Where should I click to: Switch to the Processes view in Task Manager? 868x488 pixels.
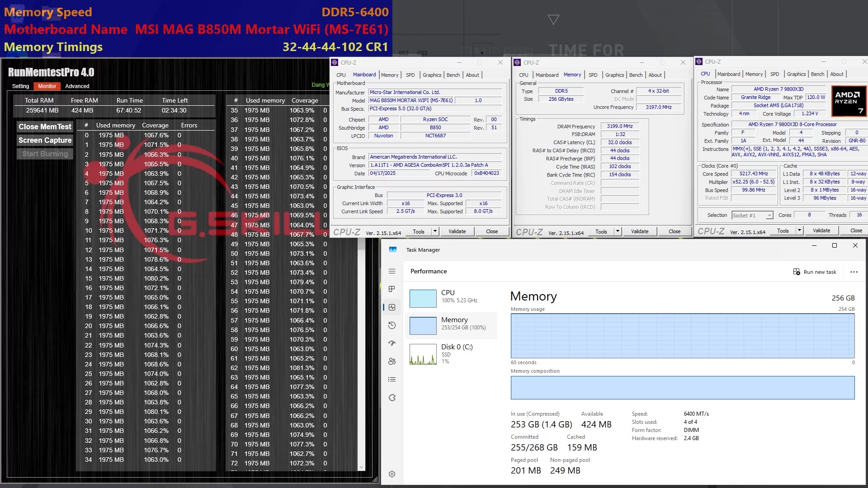pyautogui.click(x=392, y=289)
